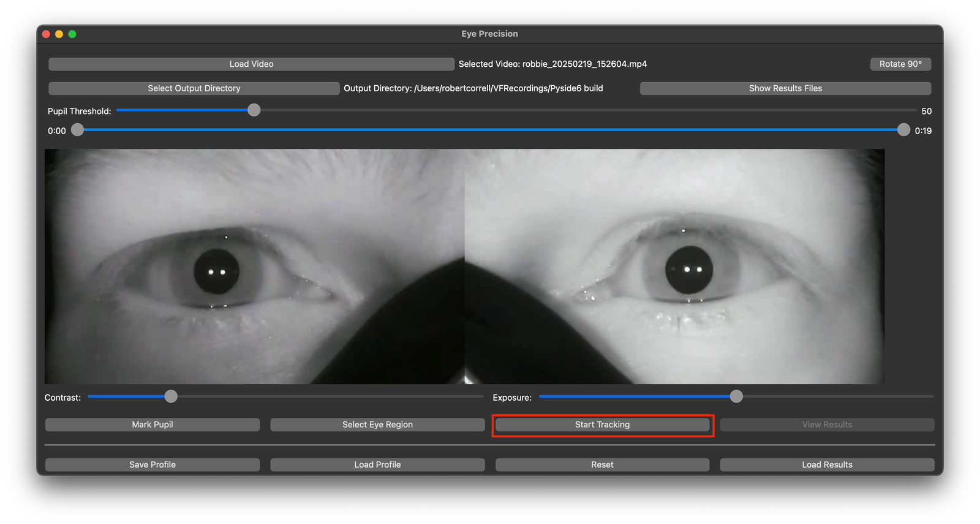The image size is (980, 524).
Task: Click the video timeline start handle at 0:00
Action: click(x=77, y=130)
